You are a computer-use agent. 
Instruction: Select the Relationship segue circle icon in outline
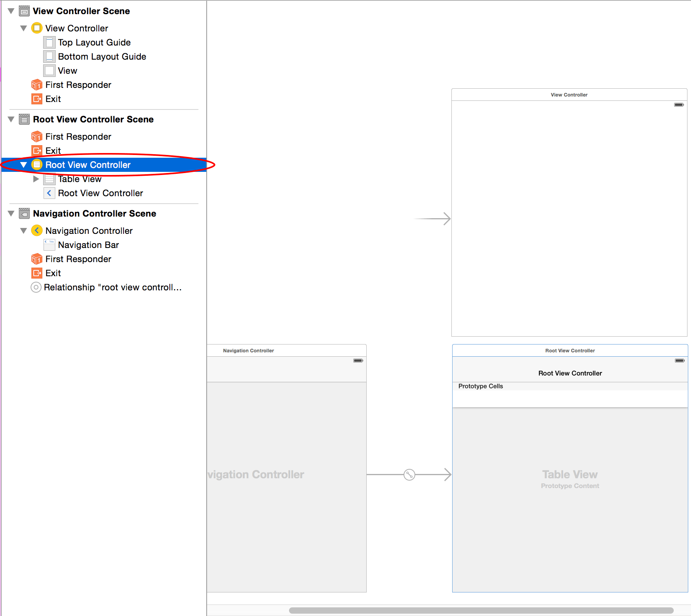[x=36, y=287]
